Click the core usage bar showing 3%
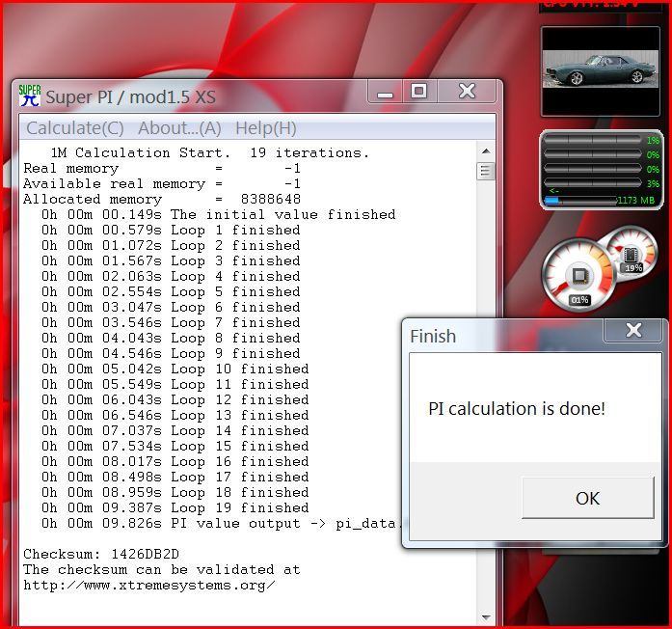Screen dimensions: 672x629 coord(592,183)
